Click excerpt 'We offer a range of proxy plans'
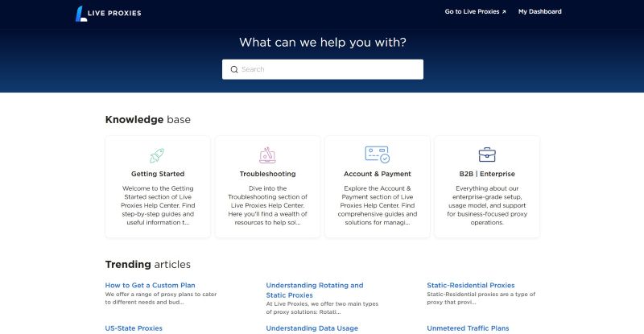 (160, 299)
